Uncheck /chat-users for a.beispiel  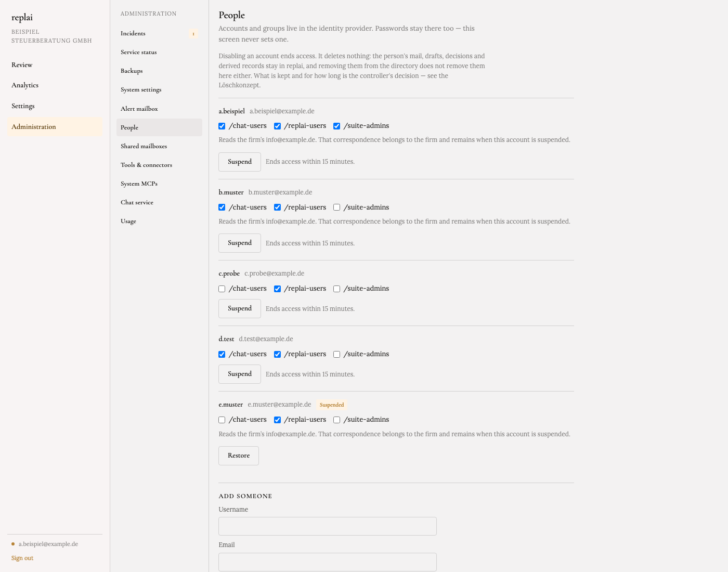(222, 126)
